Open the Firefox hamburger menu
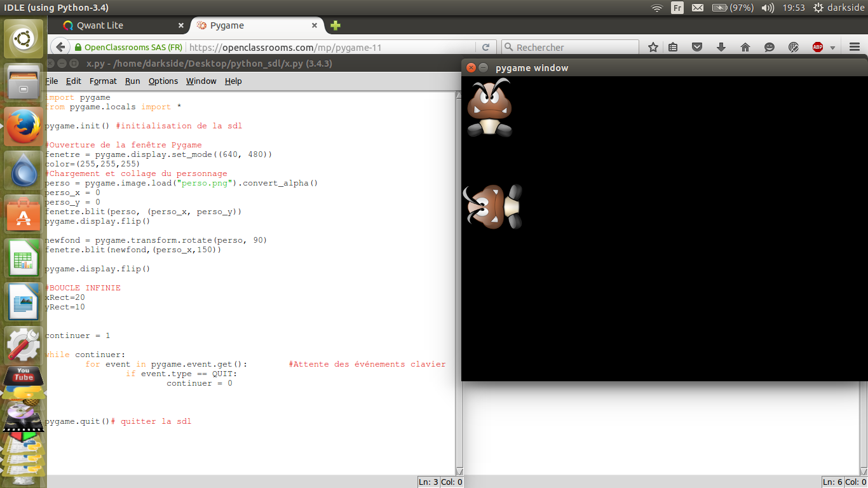The height and width of the screenshot is (488, 868). coord(855,47)
